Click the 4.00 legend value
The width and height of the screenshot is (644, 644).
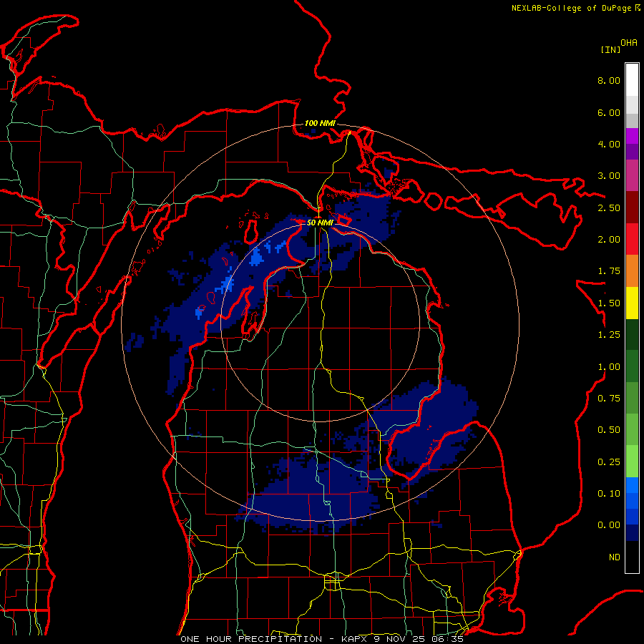pos(609,144)
